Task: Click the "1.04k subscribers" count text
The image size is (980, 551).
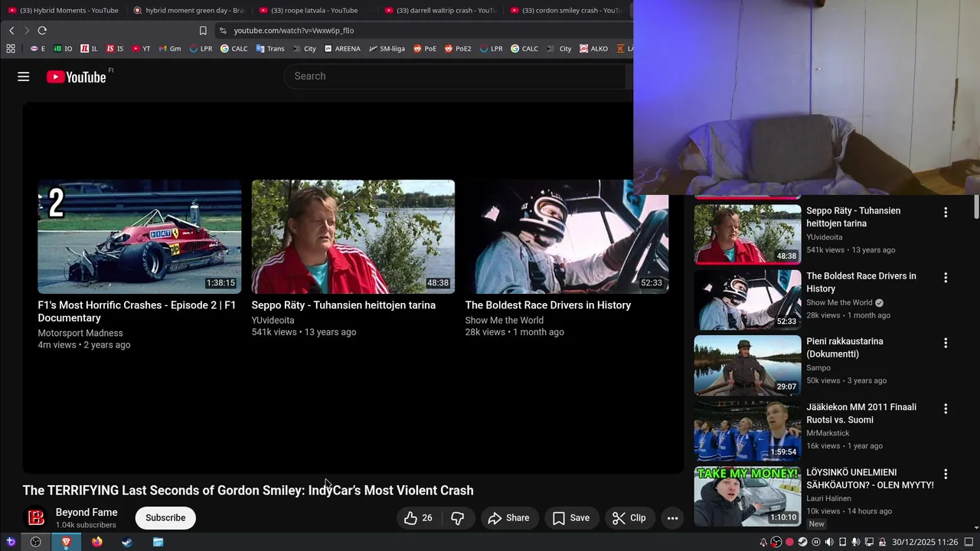Action: tap(86, 525)
